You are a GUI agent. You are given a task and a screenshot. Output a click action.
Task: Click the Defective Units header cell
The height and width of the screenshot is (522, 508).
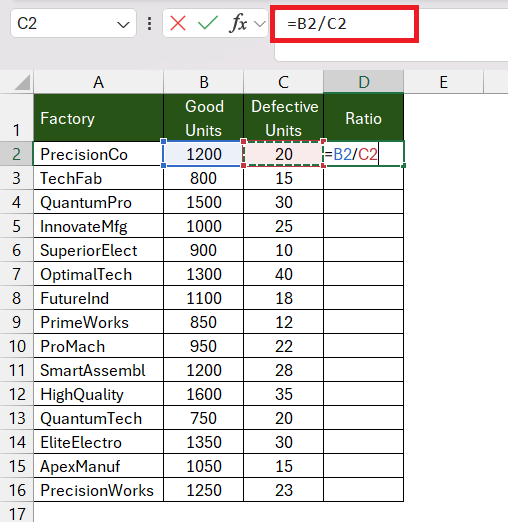(x=284, y=118)
